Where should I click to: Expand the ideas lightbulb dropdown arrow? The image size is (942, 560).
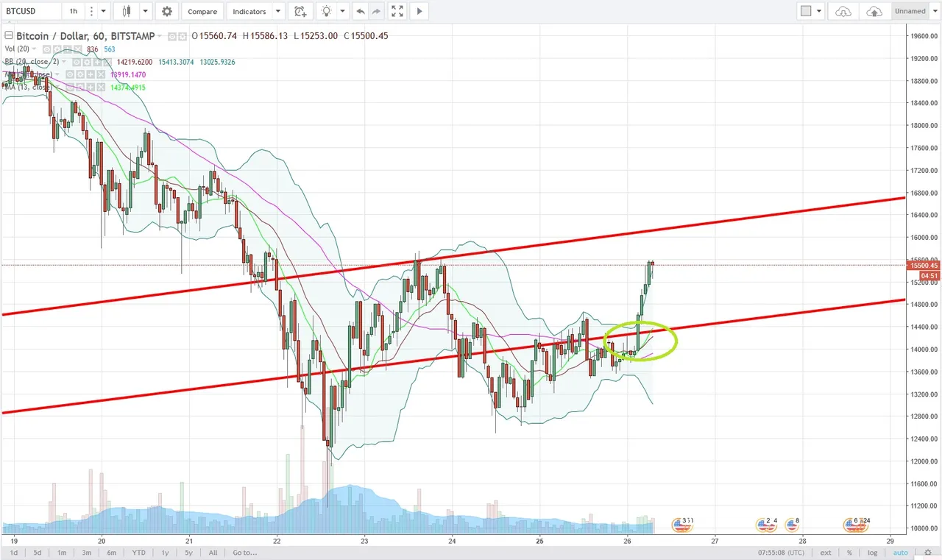click(343, 11)
